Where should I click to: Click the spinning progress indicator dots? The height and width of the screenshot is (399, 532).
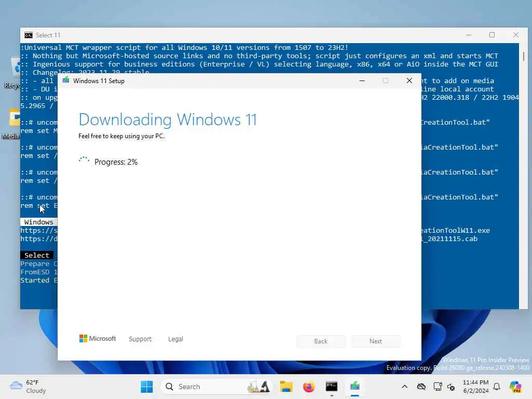point(84,161)
